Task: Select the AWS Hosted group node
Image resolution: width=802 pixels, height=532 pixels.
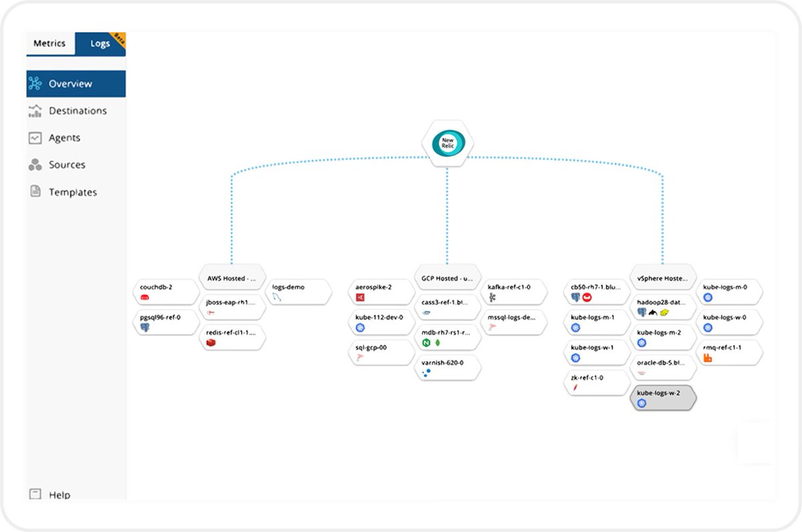Action: 233,277
